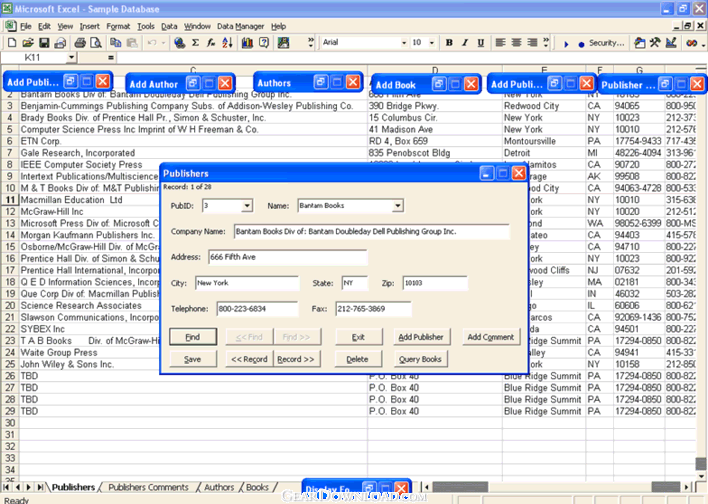708x504 pixels.
Task: Click the Microsoft Script Editor icon
Action: tap(691, 43)
